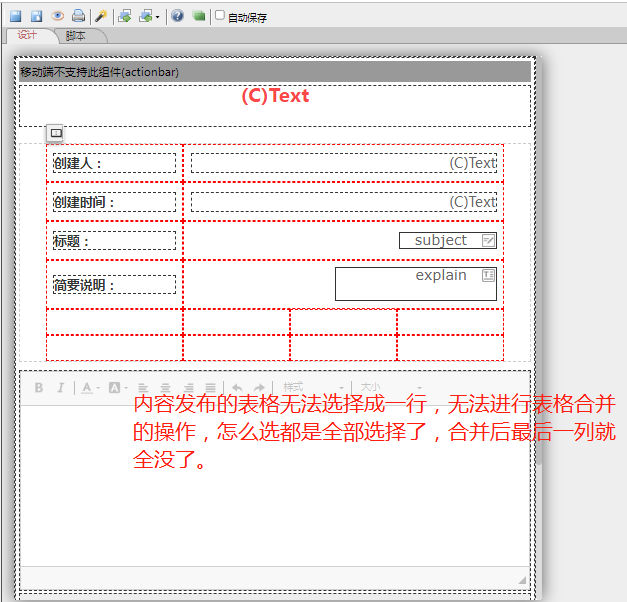The height and width of the screenshot is (602, 627).
Task: Click the green stacked windows icon
Action: pos(198,16)
